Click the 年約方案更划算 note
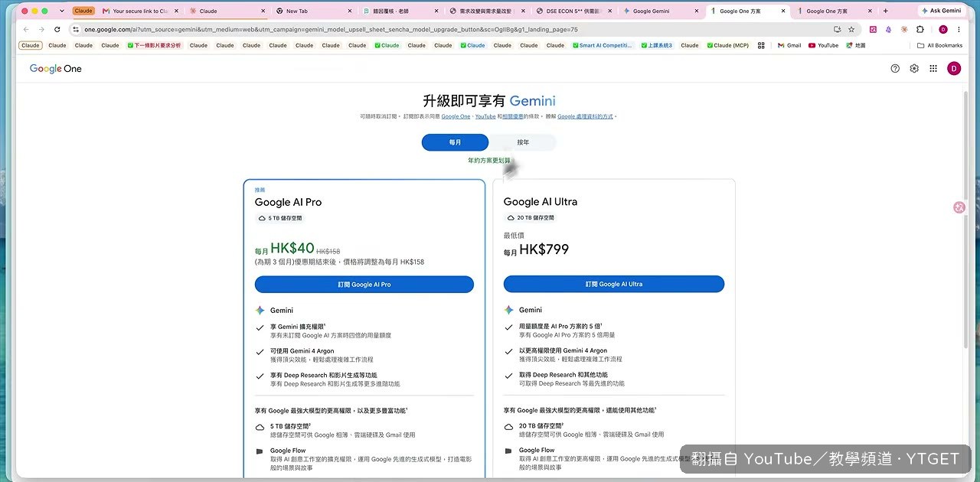Screen dimensions: 980x482 (489, 161)
